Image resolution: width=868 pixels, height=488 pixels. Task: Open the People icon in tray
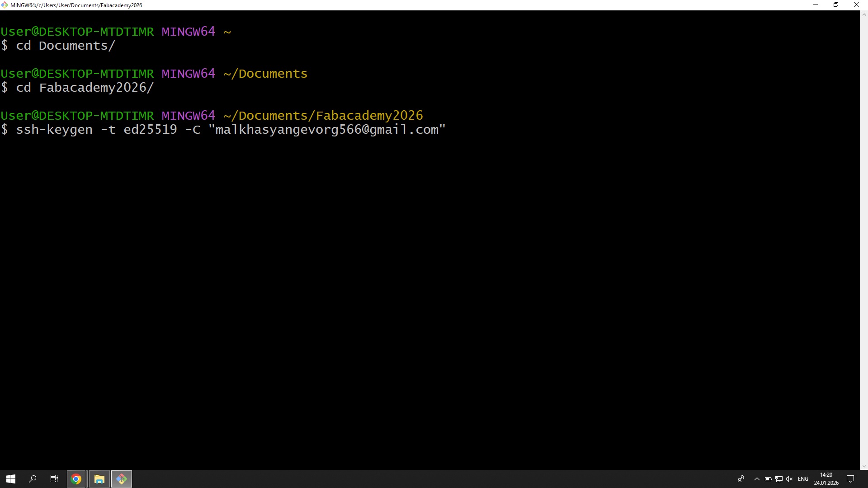click(741, 479)
